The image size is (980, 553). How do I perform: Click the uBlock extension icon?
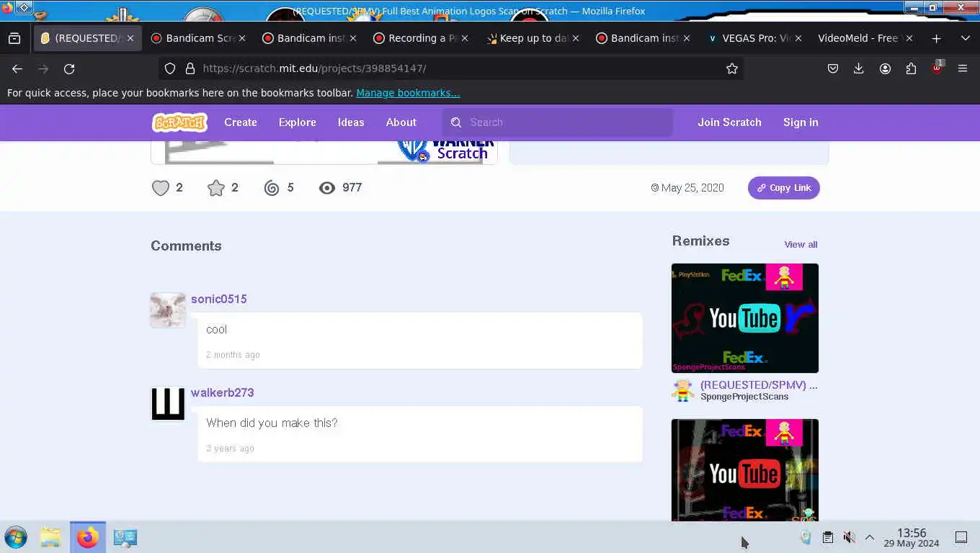[937, 68]
